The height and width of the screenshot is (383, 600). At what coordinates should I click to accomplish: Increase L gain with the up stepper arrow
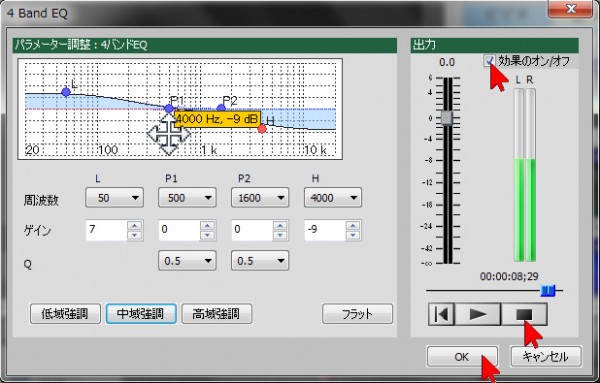click(135, 226)
